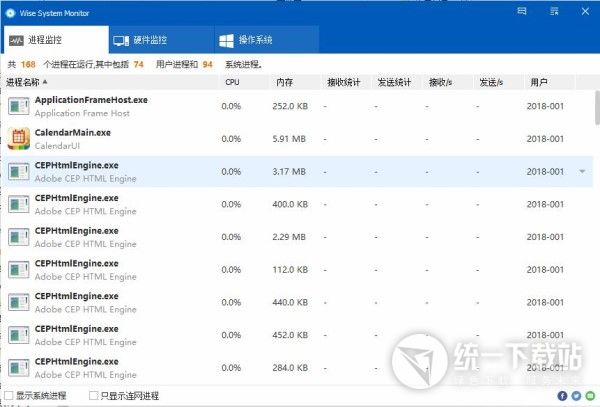Open the menu list icon in title bar
The width and height of the screenshot is (600, 407).
pyautogui.click(x=554, y=11)
